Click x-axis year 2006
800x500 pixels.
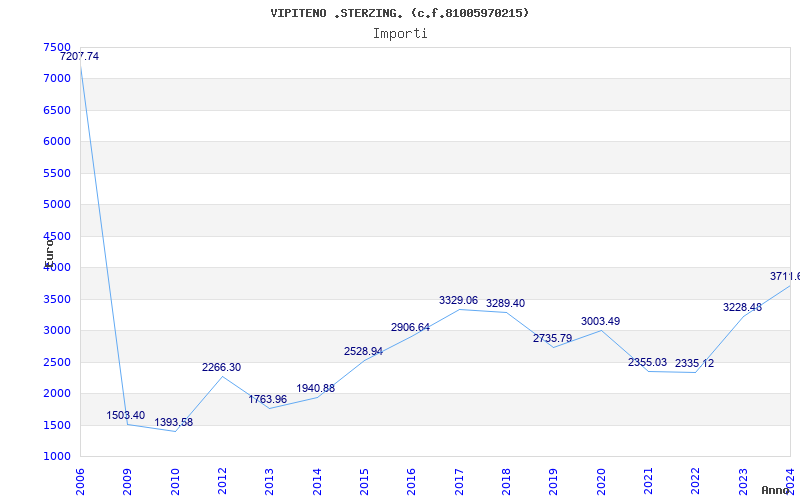pos(80,482)
